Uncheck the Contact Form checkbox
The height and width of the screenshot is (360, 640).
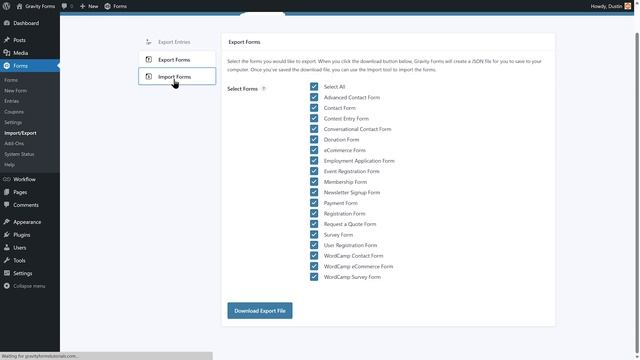314,108
